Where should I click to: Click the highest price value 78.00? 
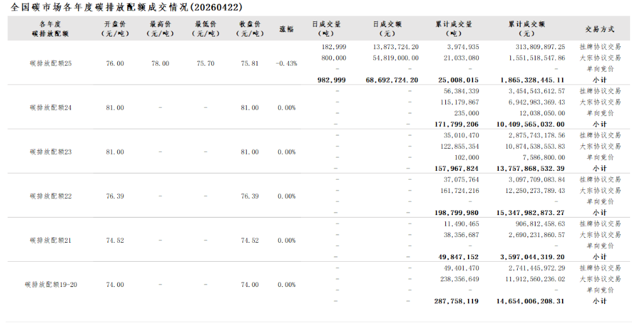pyautogui.click(x=160, y=64)
